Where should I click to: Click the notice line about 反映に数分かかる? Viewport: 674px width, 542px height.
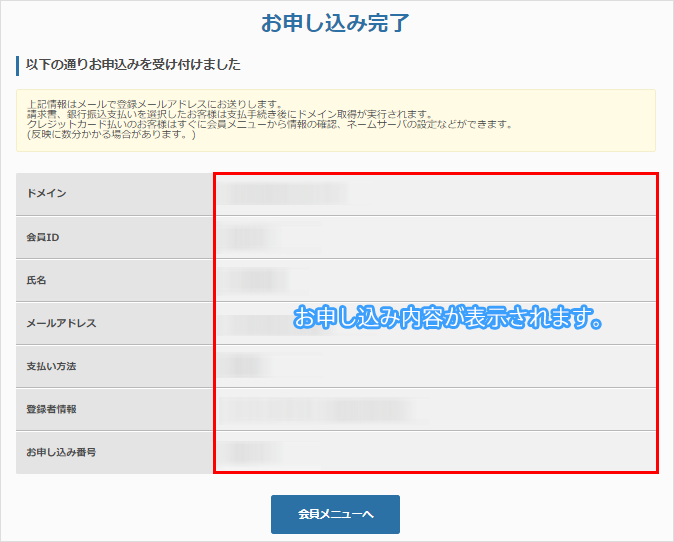pos(111,135)
